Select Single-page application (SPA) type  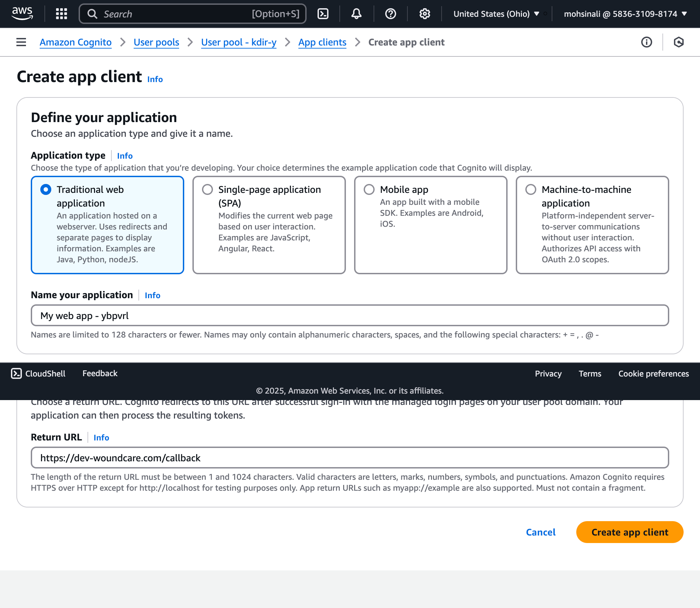click(x=207, y=189)
